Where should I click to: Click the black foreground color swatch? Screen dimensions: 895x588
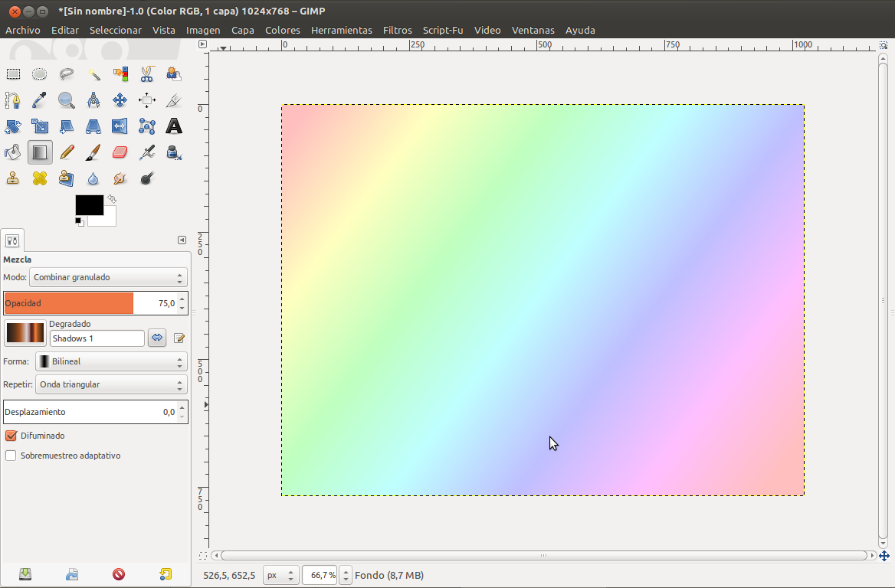click(88, 204)
